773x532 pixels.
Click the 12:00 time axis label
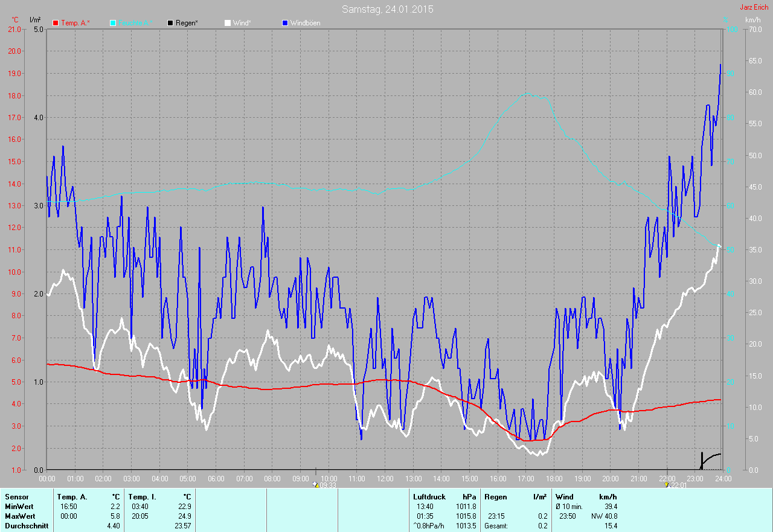tap(385, 479)
